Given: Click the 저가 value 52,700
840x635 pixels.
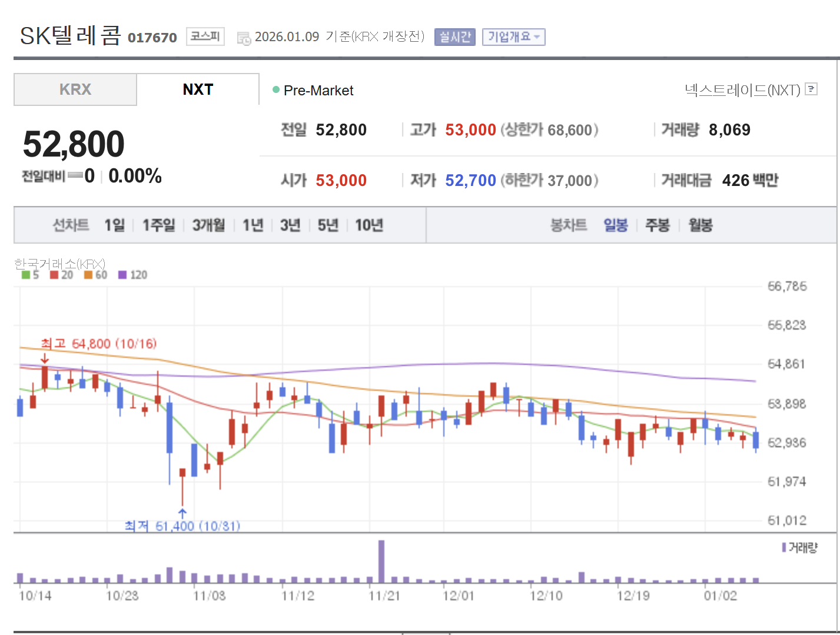Looking at the screenshot, I should click(470, 181).
